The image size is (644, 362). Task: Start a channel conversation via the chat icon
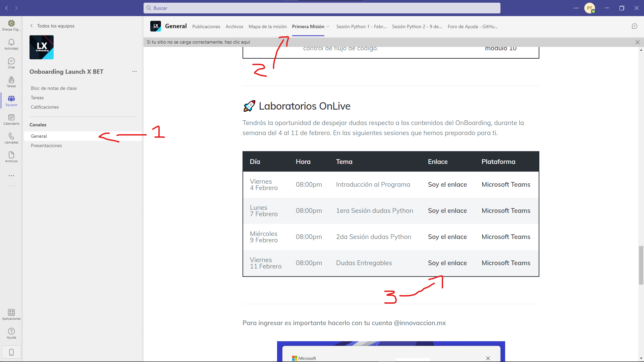pyautogui.click(x=635, y=26)
